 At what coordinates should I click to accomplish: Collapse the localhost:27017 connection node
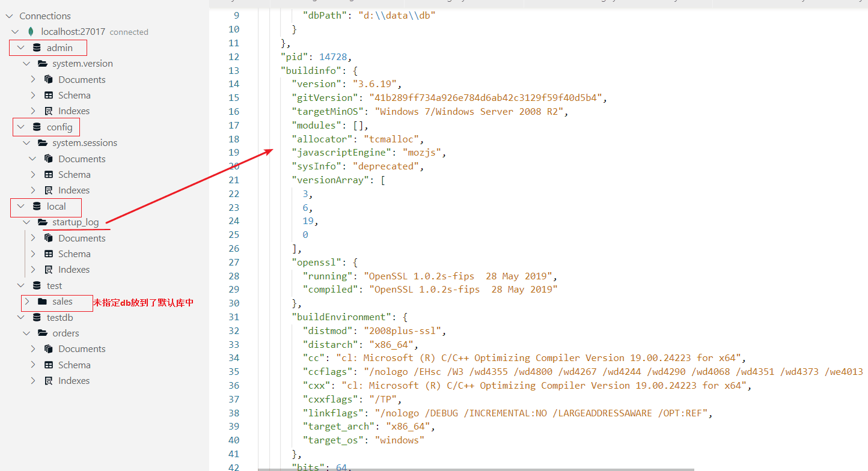(x=15, y=32)
